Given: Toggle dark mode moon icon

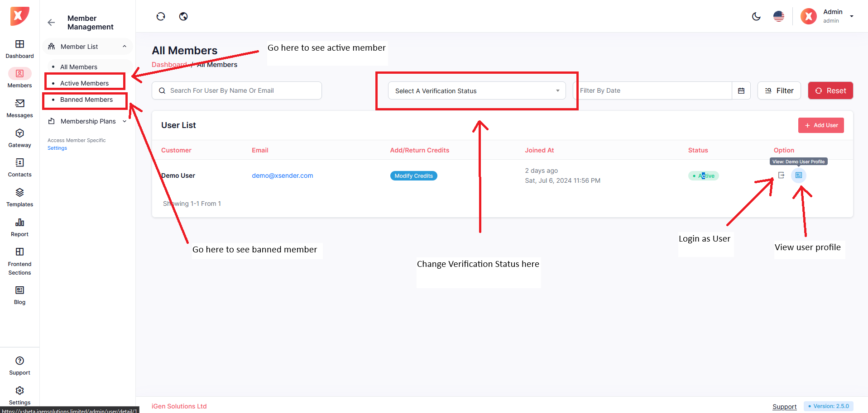Looking at the screenshot, I should (x=756, y=17).
